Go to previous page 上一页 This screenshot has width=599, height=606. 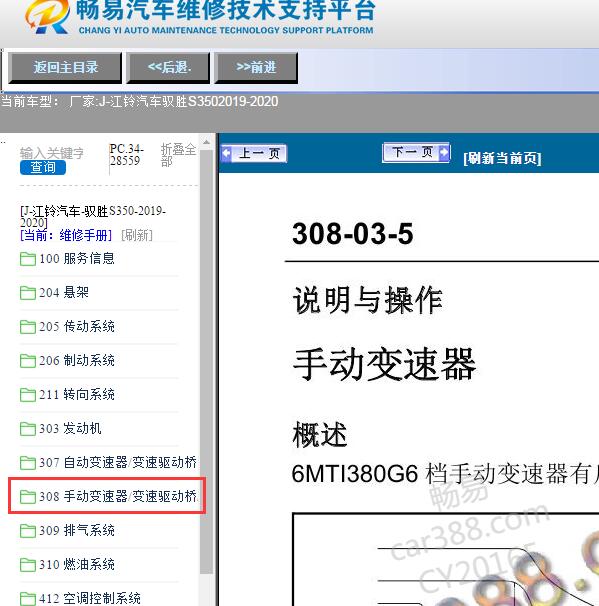click(254, 153)
